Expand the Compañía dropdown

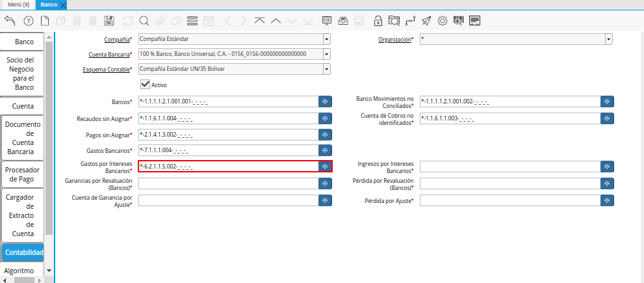point(326,40)
